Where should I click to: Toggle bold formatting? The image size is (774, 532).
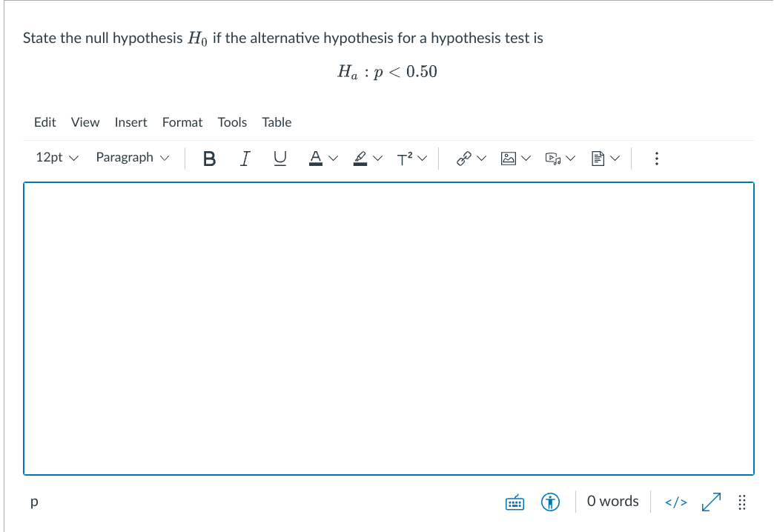point(210,158)
